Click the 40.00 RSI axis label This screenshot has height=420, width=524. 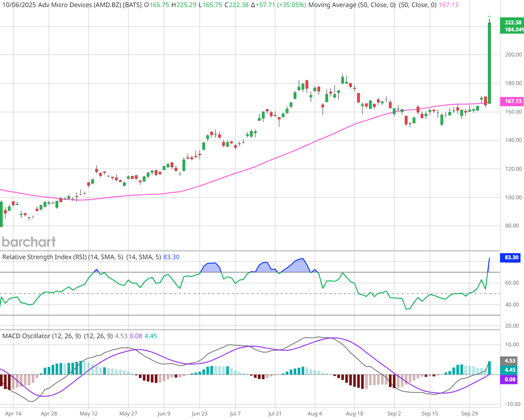click(x=512, y=305)
